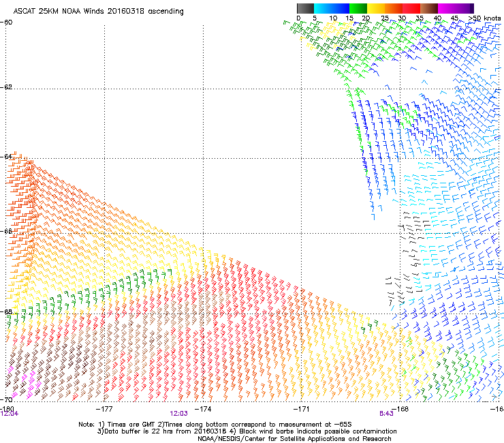Click the '-70' latitude axis label

coord(6,399)
